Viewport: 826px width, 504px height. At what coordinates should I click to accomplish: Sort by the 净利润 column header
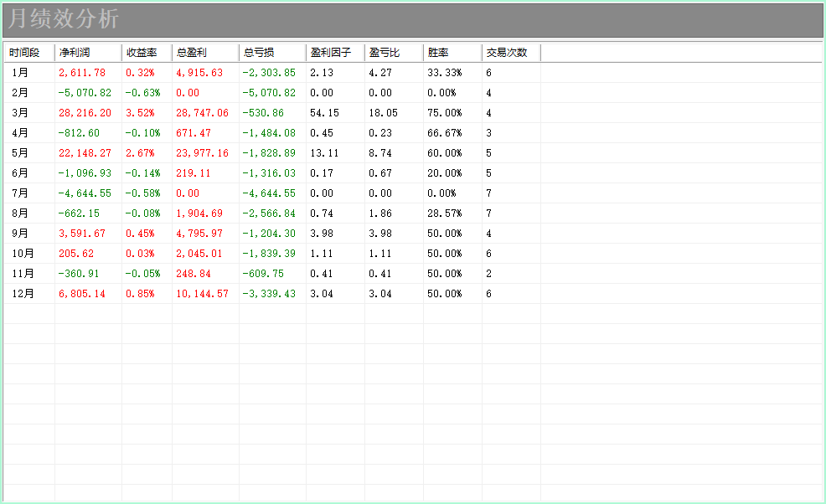coord(88,53)
